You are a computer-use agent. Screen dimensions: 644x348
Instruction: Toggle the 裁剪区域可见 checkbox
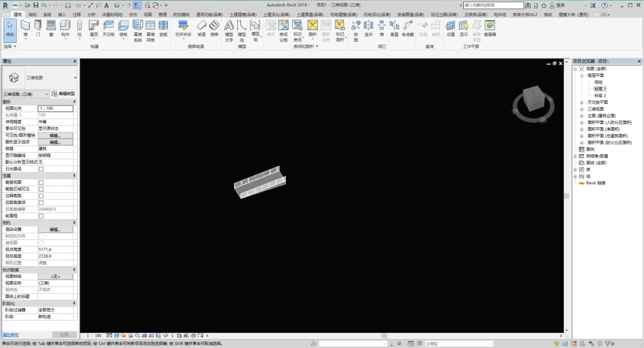(41, 189)
